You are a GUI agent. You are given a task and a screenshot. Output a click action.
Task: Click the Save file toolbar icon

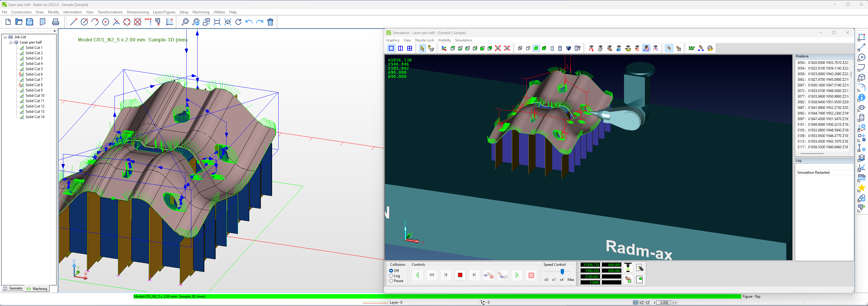click(30, 22)
